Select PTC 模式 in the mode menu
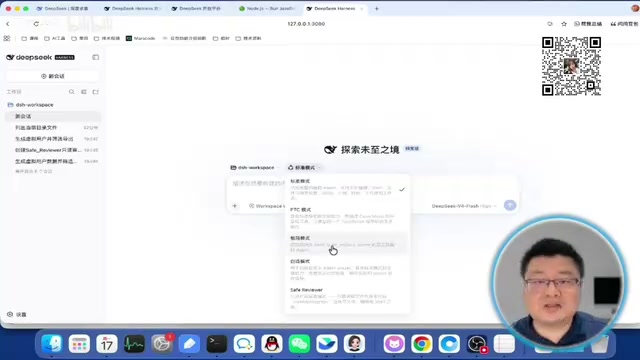 (347, 218)
